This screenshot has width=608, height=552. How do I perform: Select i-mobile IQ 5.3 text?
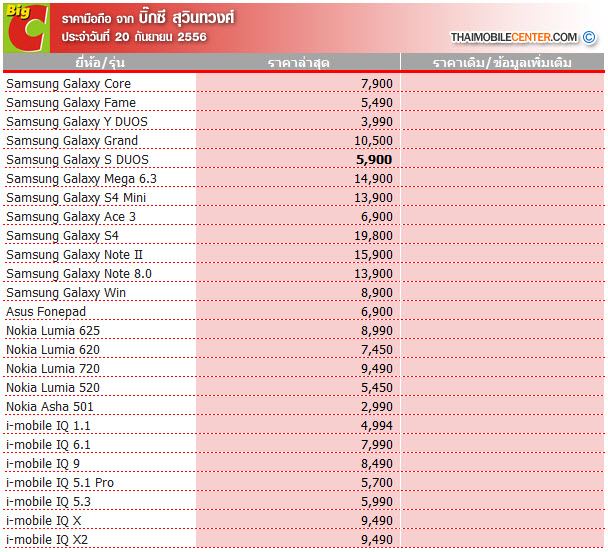tap(48, 502)
